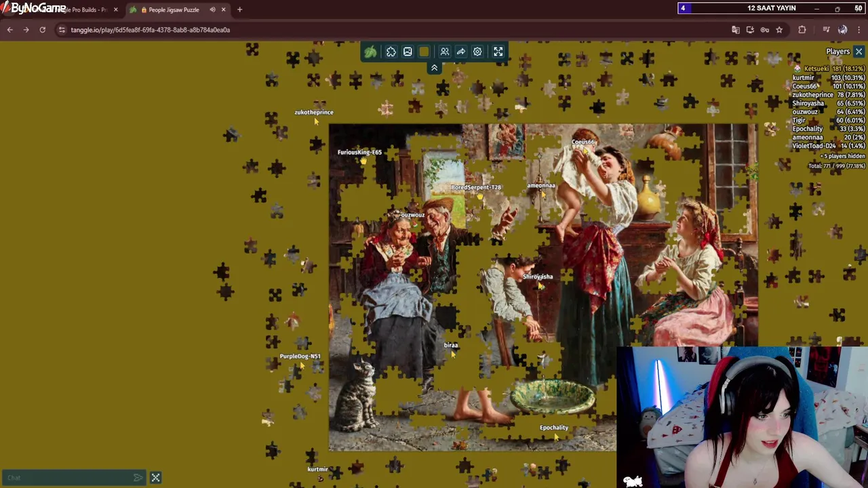Image resolution: width=868 pixels, height=488 pixels.
Task: Open the media control icon
Action: click(826, 30)
